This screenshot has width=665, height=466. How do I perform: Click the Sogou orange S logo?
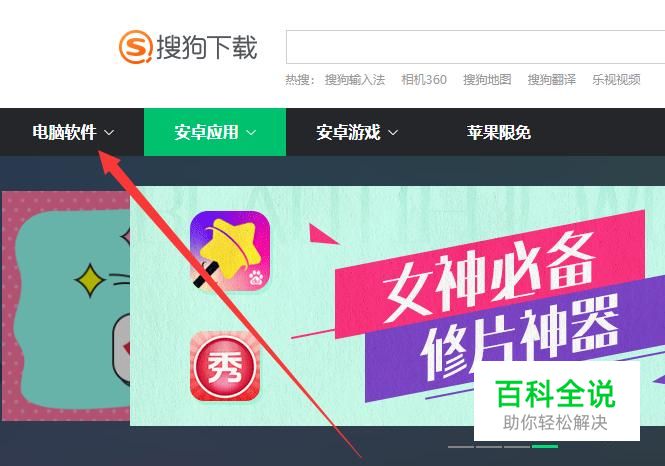click(135, 47)
